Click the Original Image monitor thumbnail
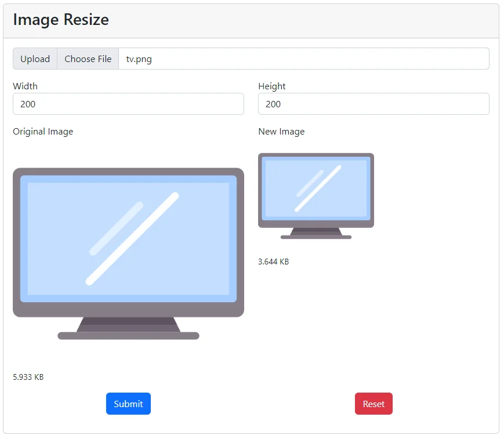 coord(128,249)
